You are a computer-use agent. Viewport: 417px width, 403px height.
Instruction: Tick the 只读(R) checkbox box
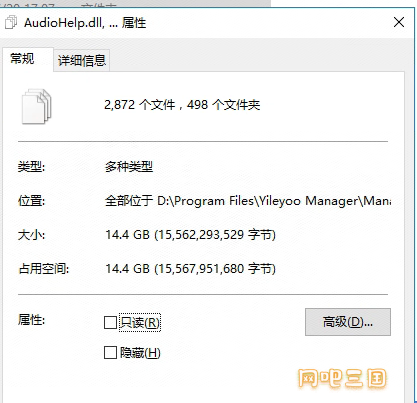tap(110, 323)
